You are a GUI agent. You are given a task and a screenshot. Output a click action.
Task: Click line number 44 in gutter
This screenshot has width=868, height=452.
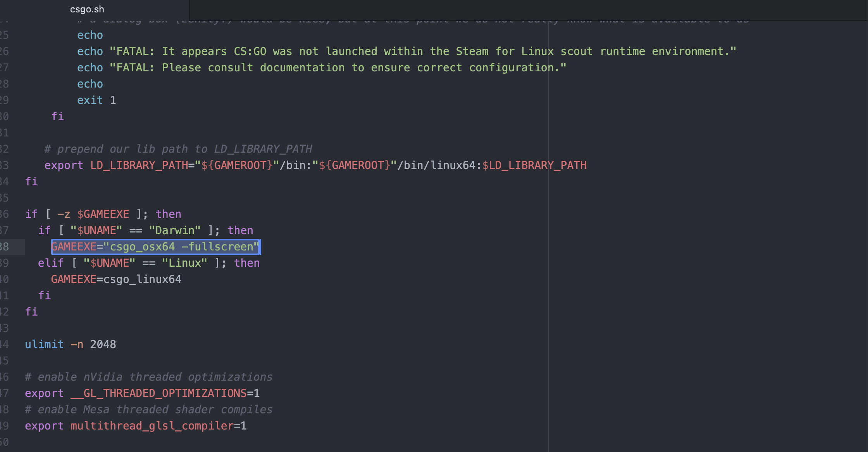pos(4,345)
